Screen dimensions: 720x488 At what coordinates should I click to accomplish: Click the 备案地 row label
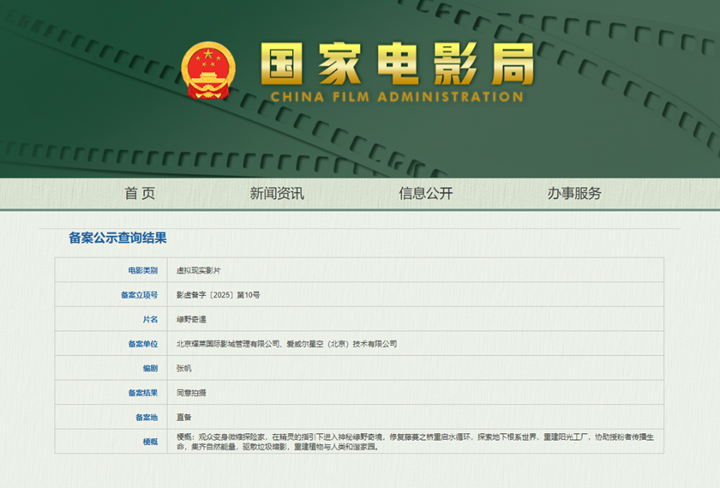(x=146, y=417)
